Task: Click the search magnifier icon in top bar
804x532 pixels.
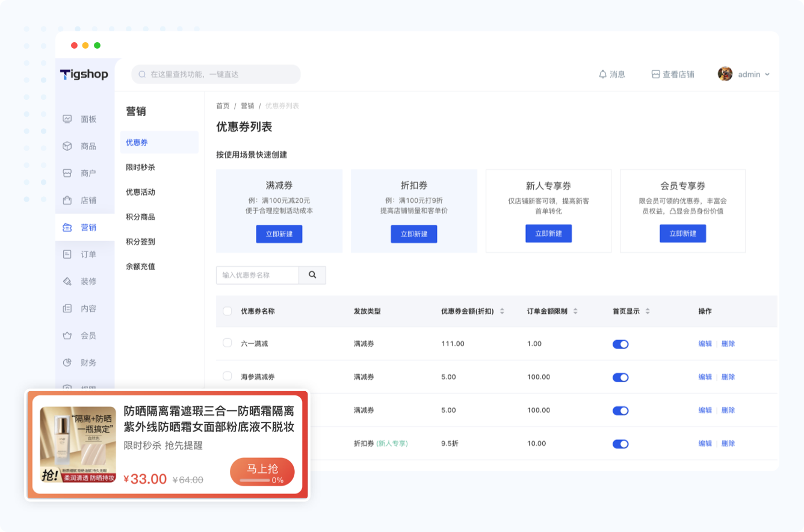Action: [x=142, y=75]
